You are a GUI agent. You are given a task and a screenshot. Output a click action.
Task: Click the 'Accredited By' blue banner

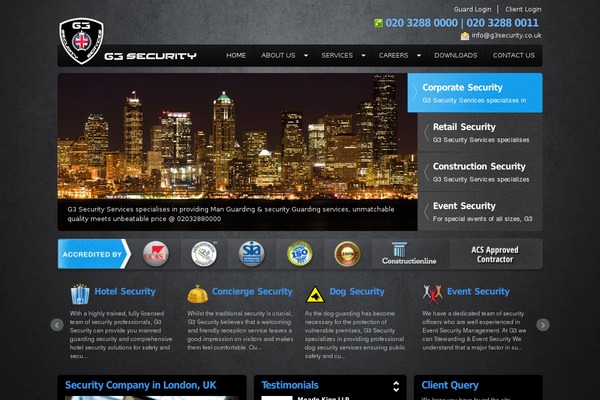coord(94,254)
